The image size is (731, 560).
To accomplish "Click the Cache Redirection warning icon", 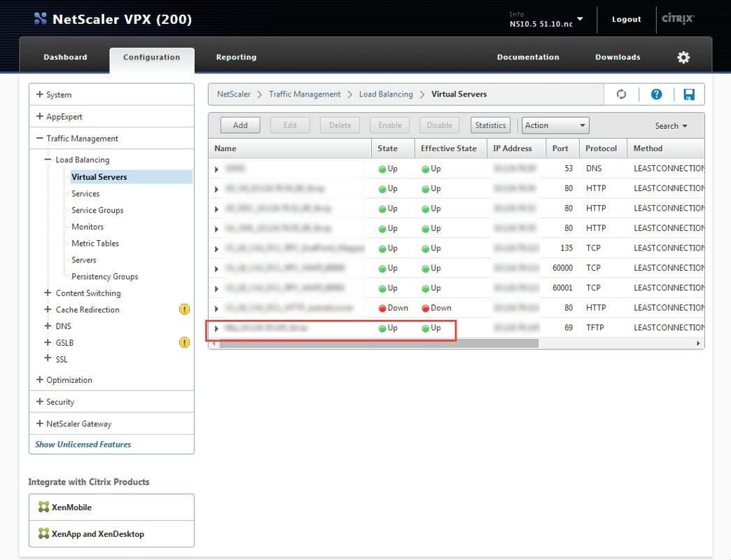I will 184,309.
